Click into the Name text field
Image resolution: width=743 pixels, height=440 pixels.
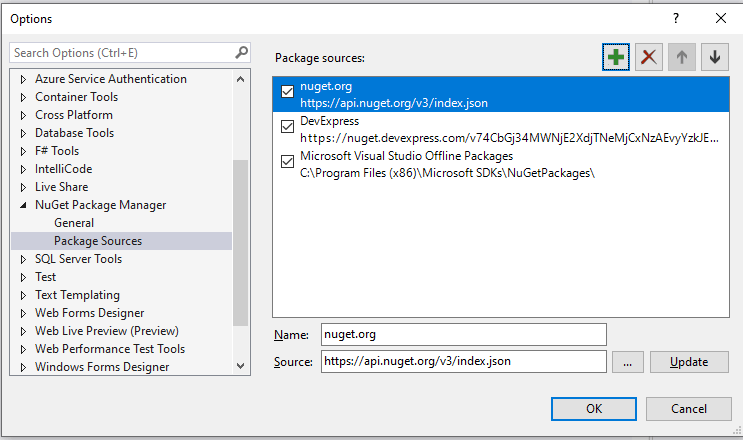tap(463, 334)
